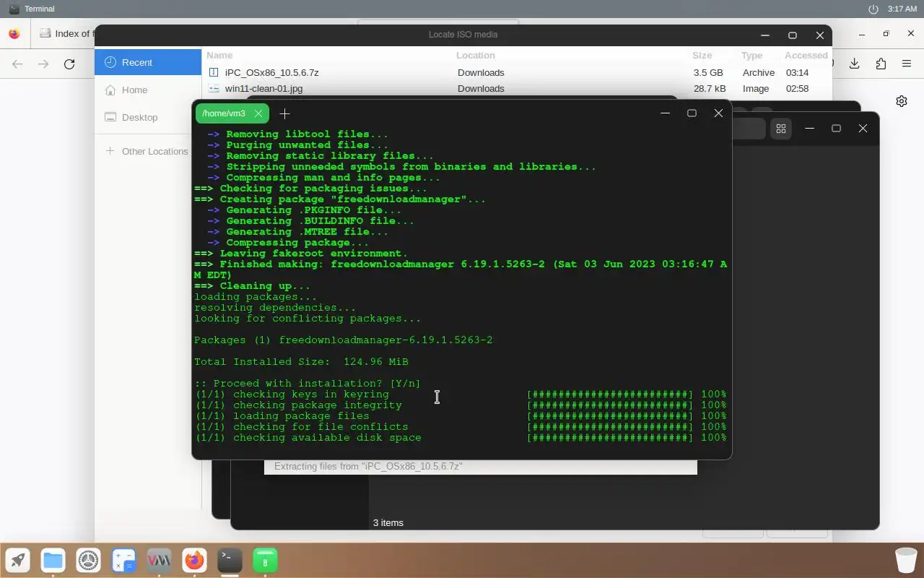Open the launcher rocket icon in dock
Screen dimensions: 924x578
[18, 560]
